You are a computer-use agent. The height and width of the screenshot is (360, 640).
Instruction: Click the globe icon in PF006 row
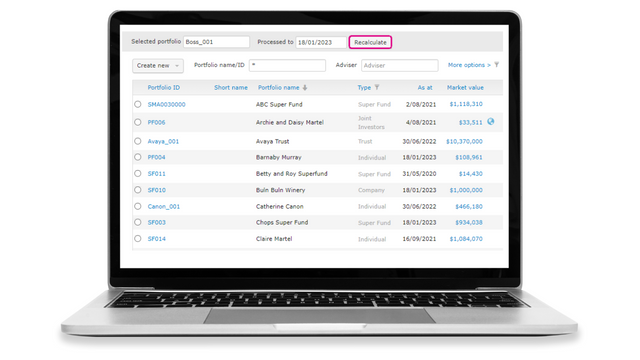coord(491,121)
